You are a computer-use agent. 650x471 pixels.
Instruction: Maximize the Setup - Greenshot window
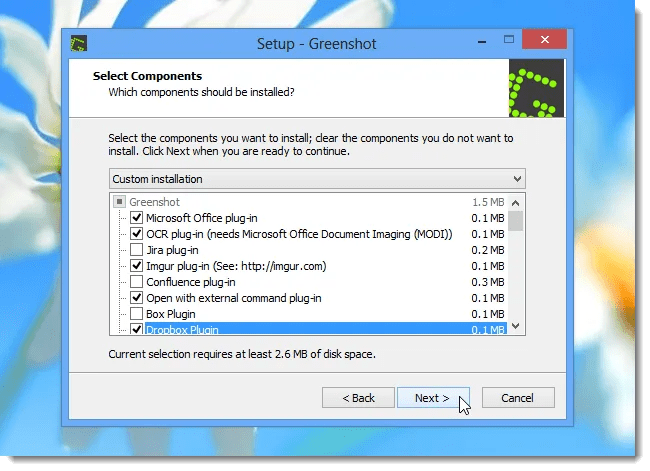coord(509,39)
